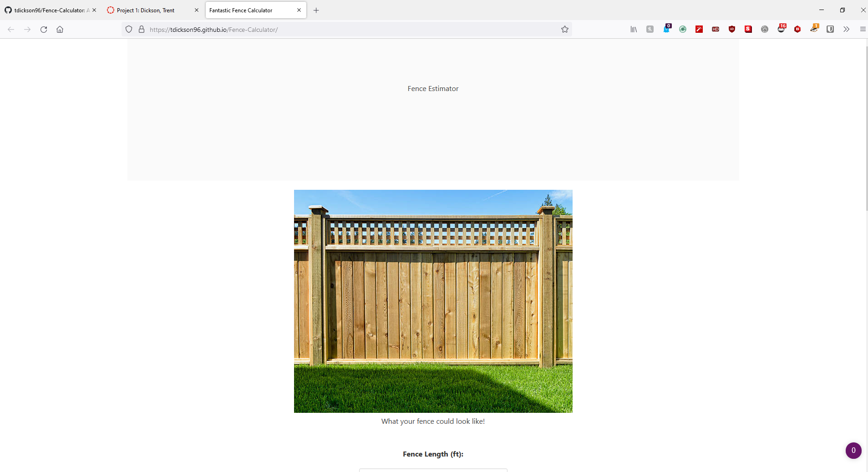
Task: Open the HD extension icon
Action: (x=716, y=30)
